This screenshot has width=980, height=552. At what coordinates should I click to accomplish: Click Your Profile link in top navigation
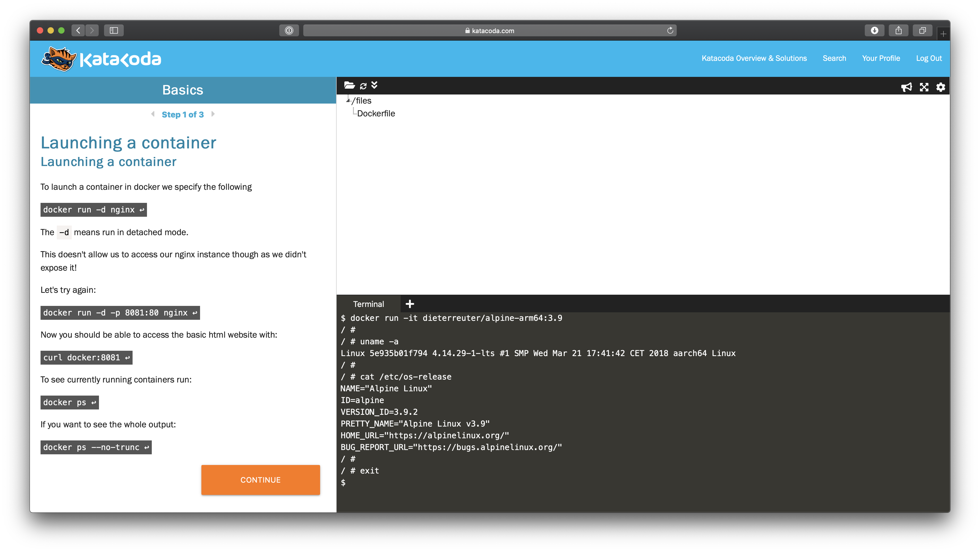pyautogui.click(x=881, y=58)
